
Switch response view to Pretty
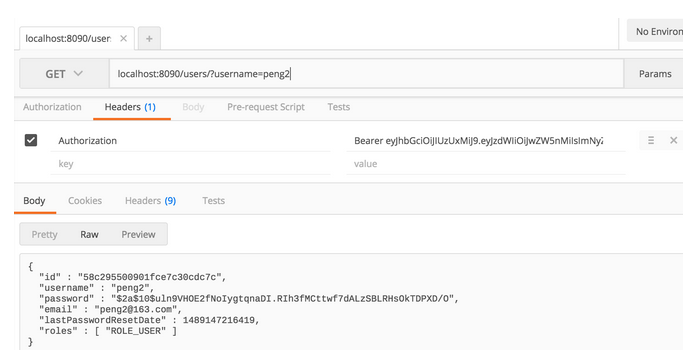(x=44, y=234)
